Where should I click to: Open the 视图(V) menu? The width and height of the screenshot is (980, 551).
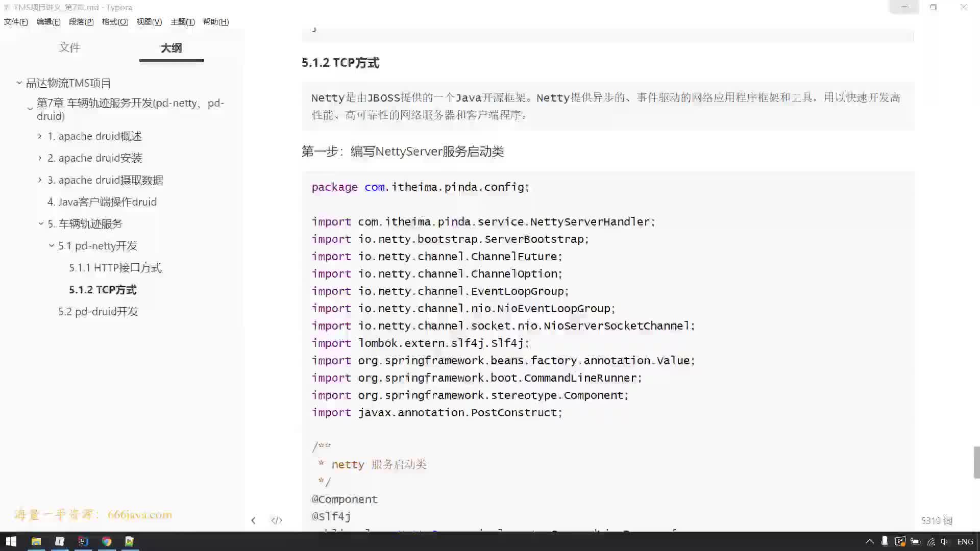click(x=149, y=22)
